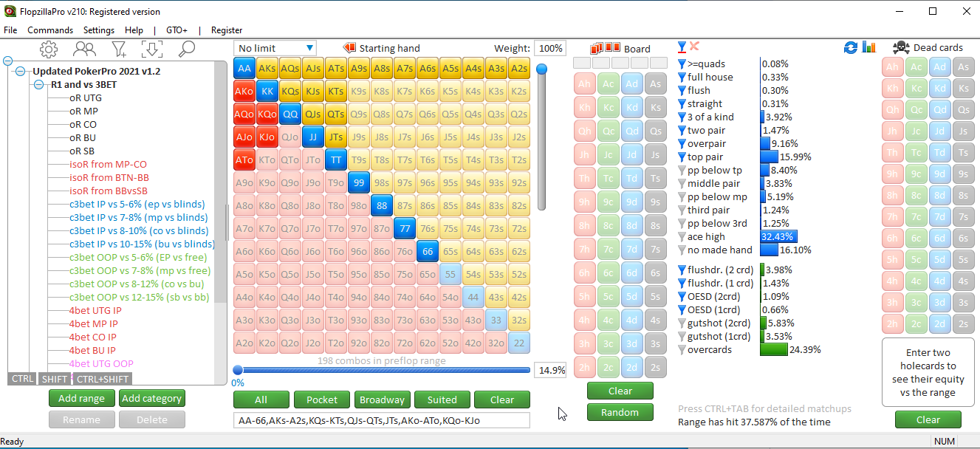980x449 pixels.
Task: Click the blue funnel icon above the statistics
Action: (x=682, y=47)
